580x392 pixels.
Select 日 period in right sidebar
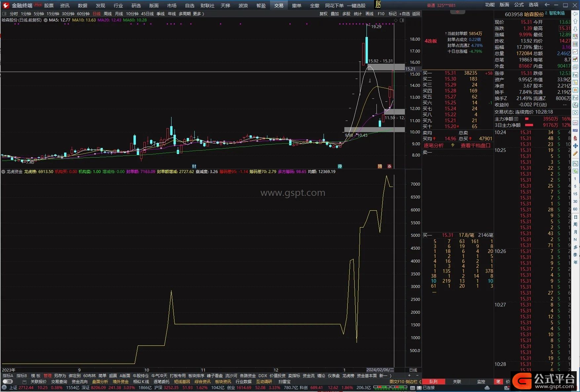point(575,217)
